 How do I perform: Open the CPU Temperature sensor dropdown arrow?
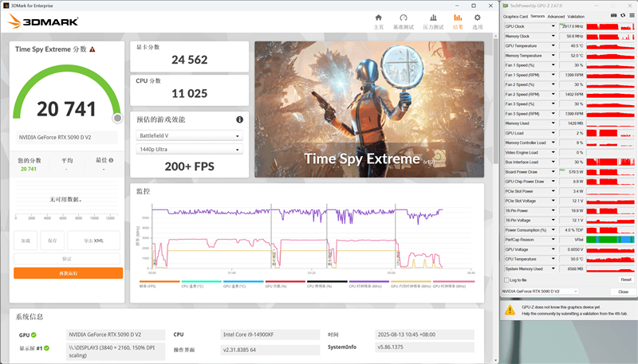pyautogui.click(x=553, y=259)
